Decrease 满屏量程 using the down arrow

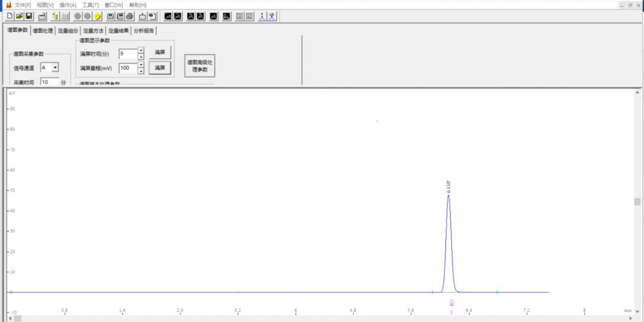click(141, 71)
